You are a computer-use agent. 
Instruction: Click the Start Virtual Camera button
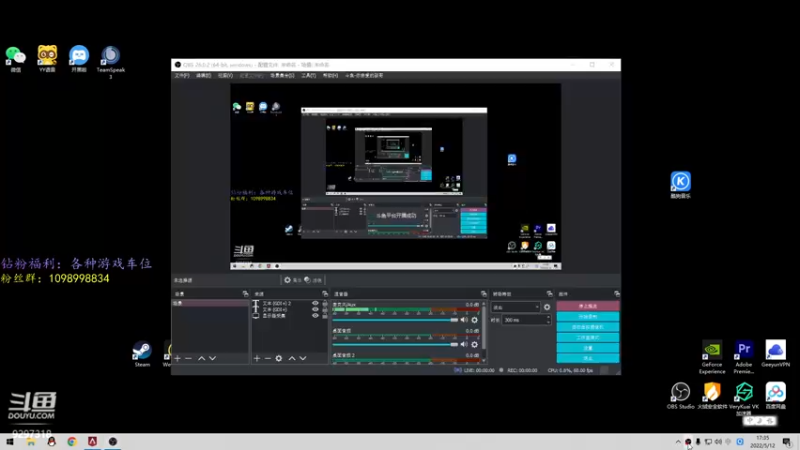(x=588, y=327)
